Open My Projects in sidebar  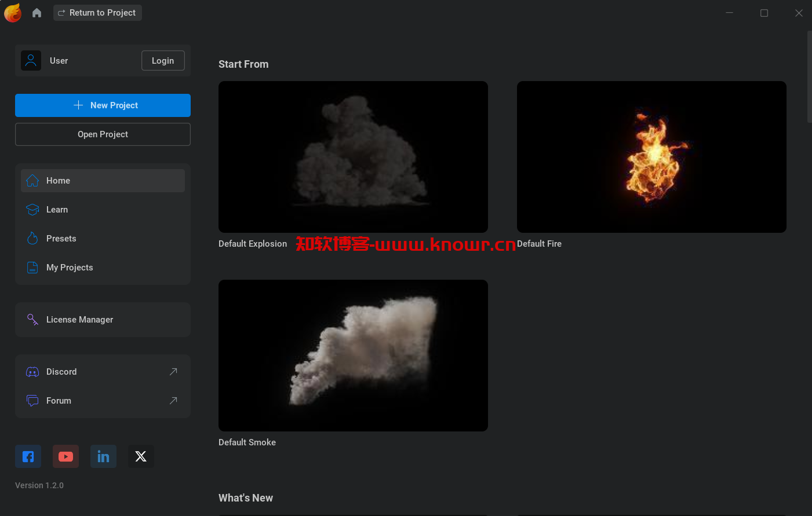pyautogui.click(x=103, y=268)
